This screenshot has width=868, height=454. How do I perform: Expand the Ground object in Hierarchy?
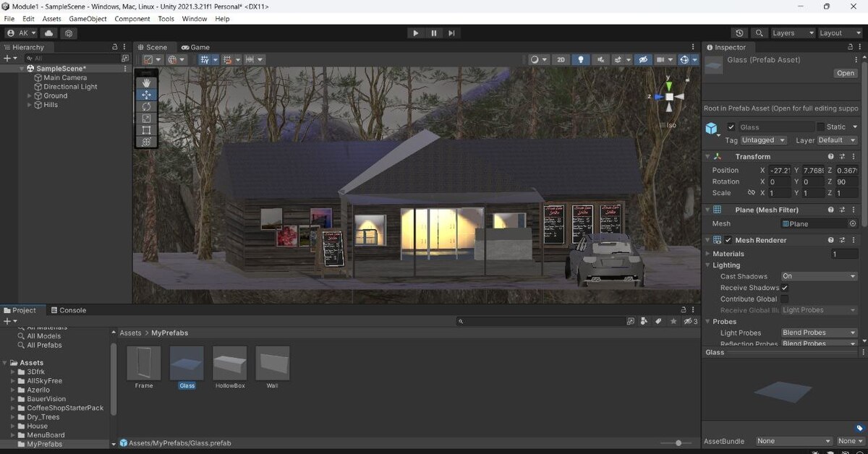coord(30,95)
